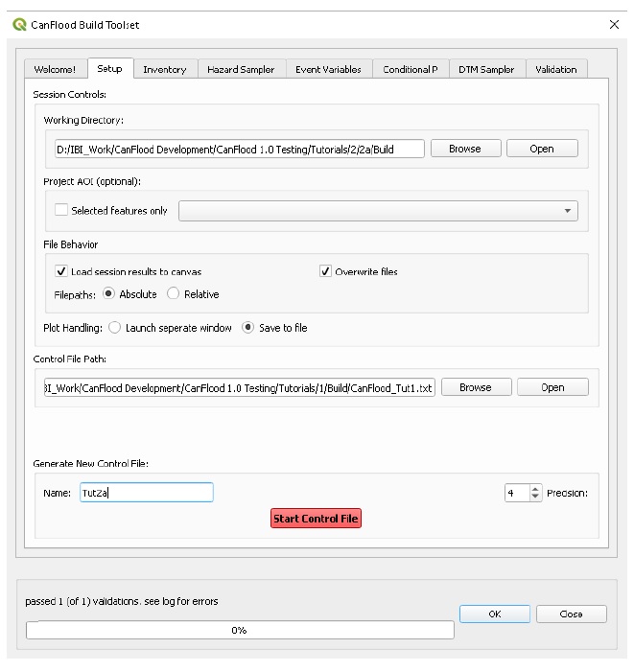This screenshot has height=672, width=634.
Task: Click the validation status message text
Action: pyautogui.click(x=121, y=601)
